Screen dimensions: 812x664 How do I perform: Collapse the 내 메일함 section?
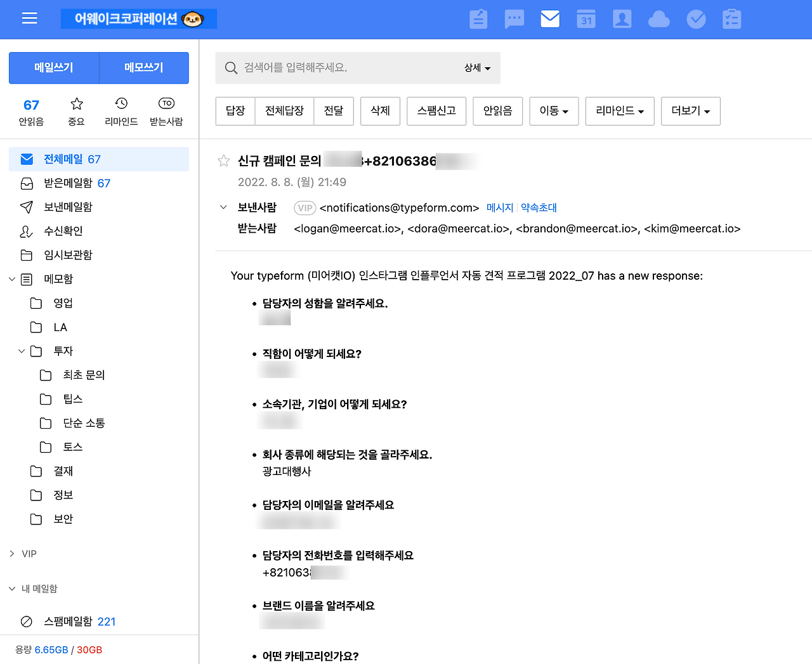tap(12, 589)
